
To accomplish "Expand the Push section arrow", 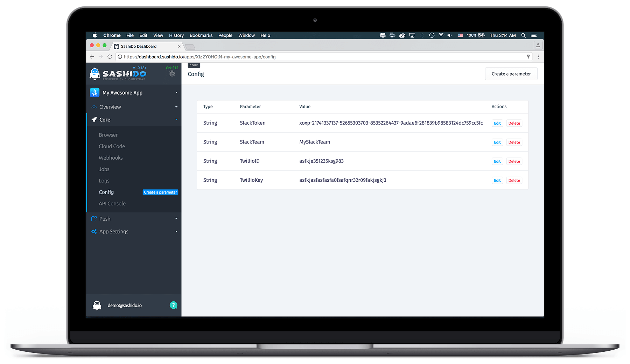I will [176, 219].
